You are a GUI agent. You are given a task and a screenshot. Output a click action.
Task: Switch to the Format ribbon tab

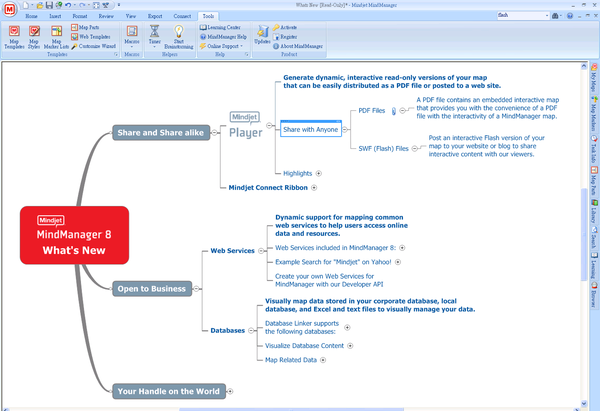[x=80, y=16]
